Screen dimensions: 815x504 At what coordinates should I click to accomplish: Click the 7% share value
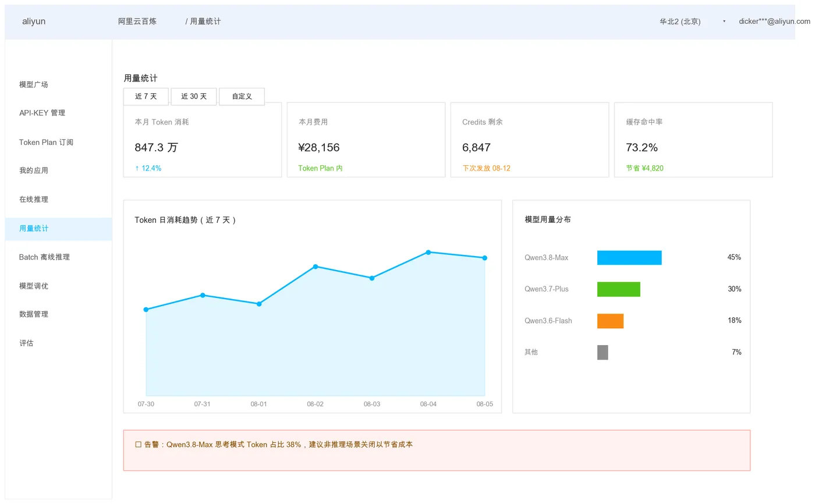tap(736, 352)
